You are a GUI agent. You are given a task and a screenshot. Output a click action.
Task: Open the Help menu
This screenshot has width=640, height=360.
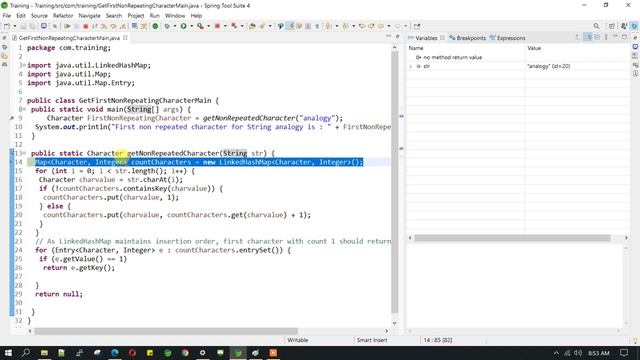point(196,16)
